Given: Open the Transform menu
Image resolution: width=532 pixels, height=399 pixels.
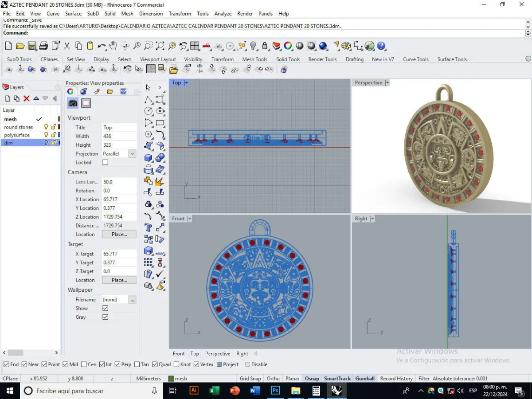Looking at the screenshot, I should pos(180,14).
